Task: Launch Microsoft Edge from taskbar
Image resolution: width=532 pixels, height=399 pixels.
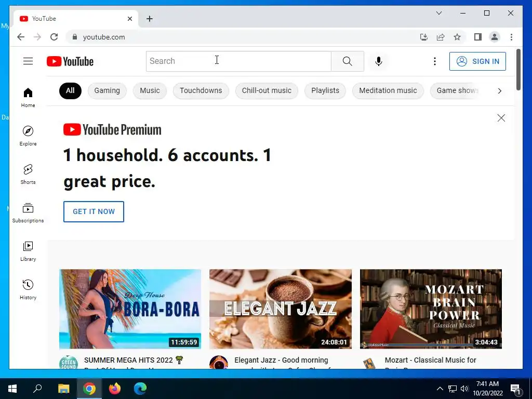Action: pyautogui.click(x=140, y=389)
